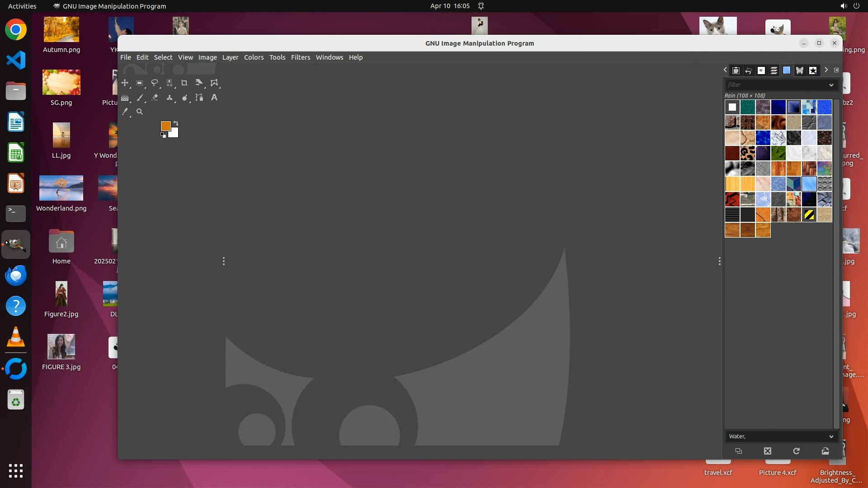Viewport: 868px width, 488px height.
Task: Open the orange foreground color swatch
Action: pos(165,126)
